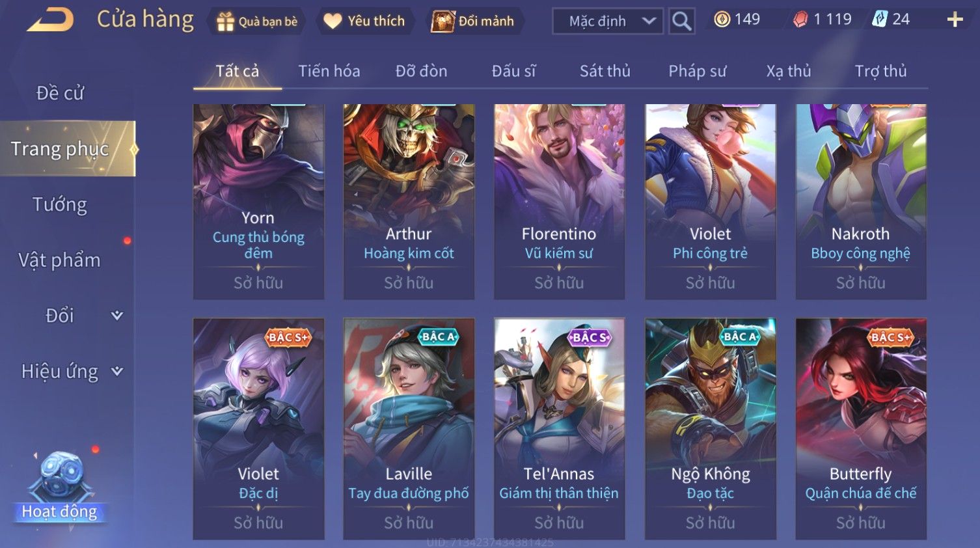Click the plus icon to add currency
Image resolution: width=980 pixels, height=548 pixels.
955,20
